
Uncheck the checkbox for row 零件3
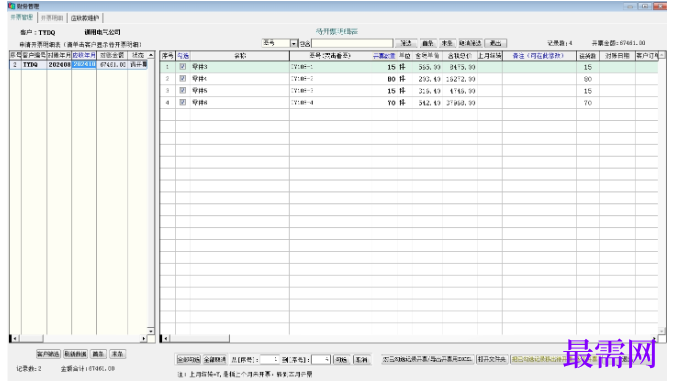(183, 67)
